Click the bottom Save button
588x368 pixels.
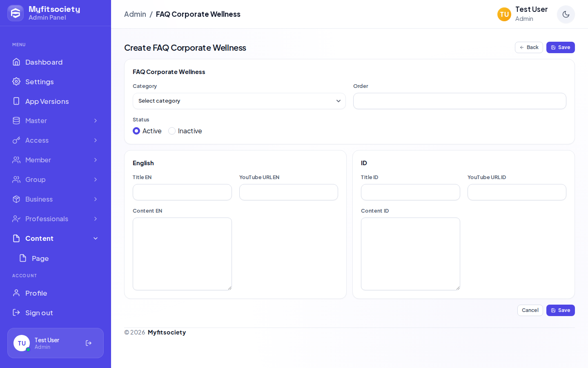(x=560, y=310)
